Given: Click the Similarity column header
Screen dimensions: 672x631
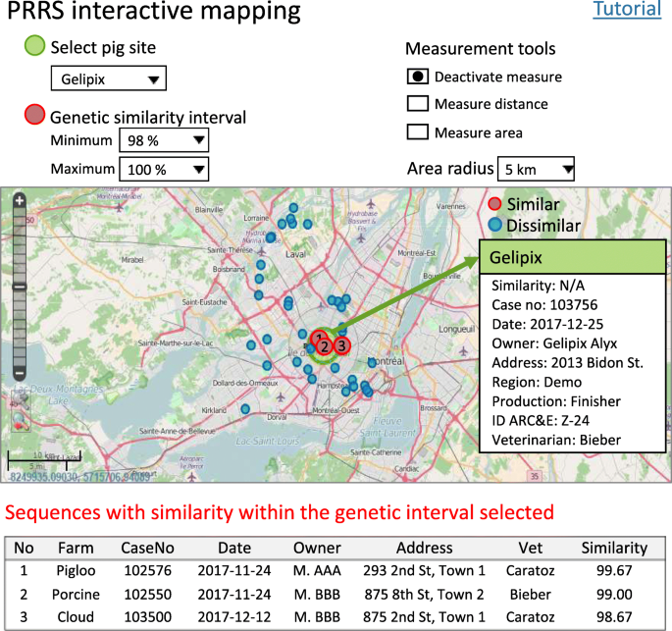Looking at the screenshot, I should point(614,548).
